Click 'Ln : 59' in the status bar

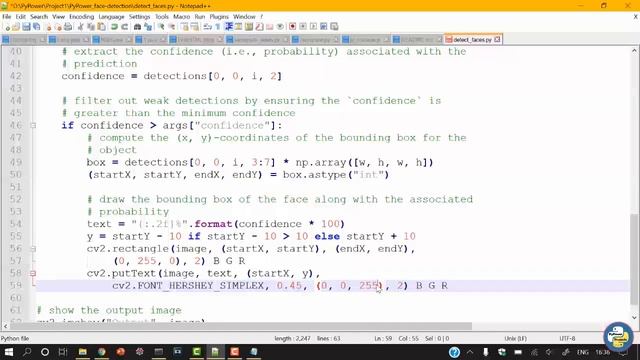[383, 338]
